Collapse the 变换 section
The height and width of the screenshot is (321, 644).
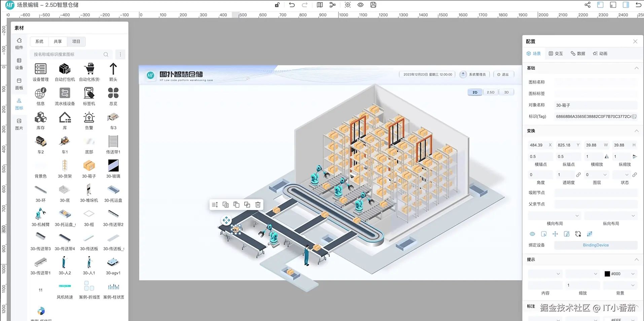coord(636,131)
